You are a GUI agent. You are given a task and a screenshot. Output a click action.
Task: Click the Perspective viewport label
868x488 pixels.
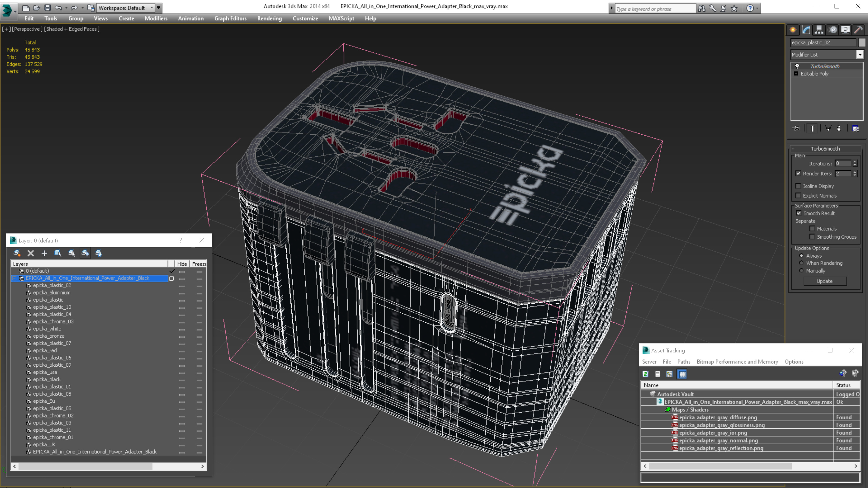tap(27, 29)
